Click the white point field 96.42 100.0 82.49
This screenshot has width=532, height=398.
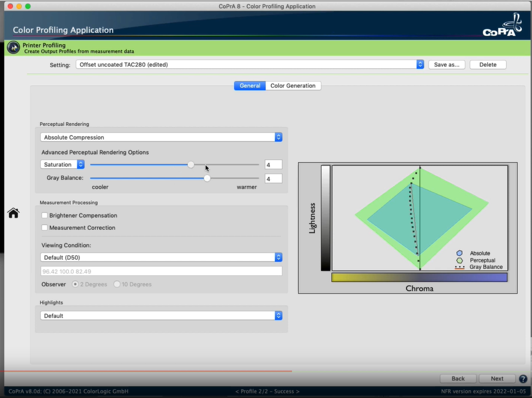click(x=161, y=271)
